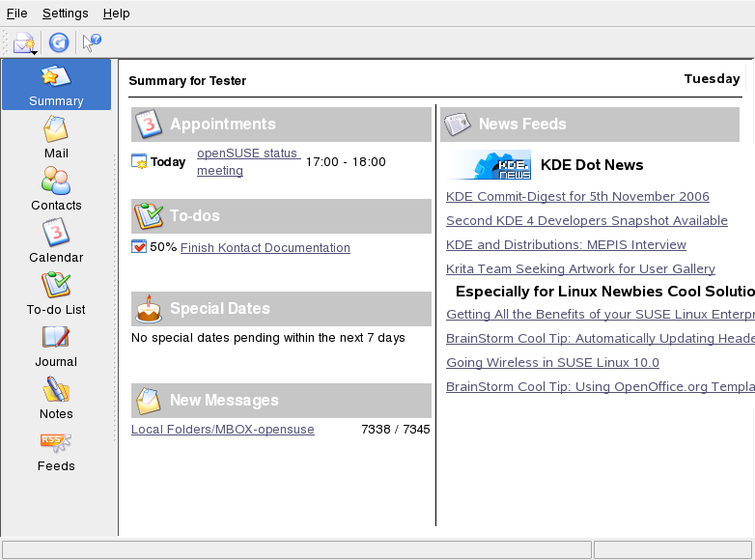This screenshot has height=560, width=755.
Task: Open Going Wireless in SUSE Linux 10.0
Action: (x=552, y=363)
